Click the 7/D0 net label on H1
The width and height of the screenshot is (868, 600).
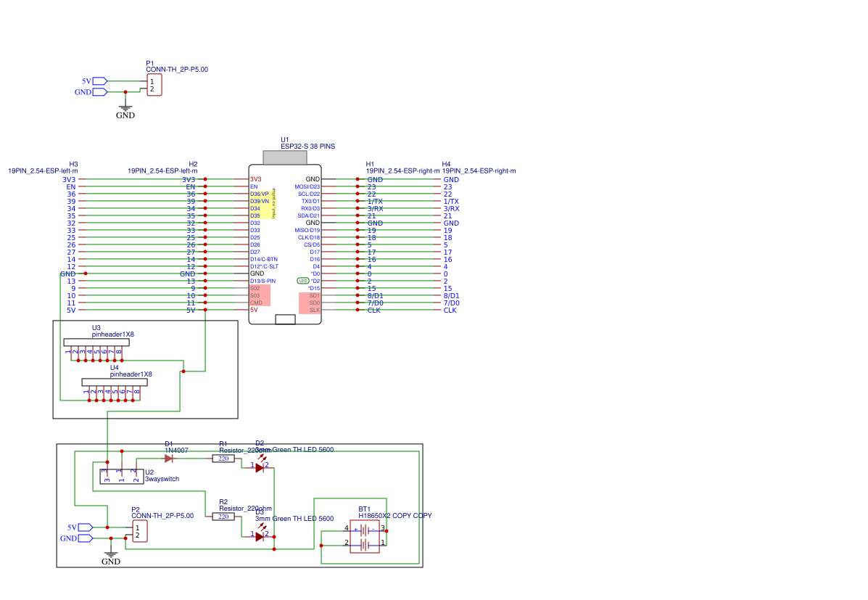pyautogui.click(x=376, y=303)
